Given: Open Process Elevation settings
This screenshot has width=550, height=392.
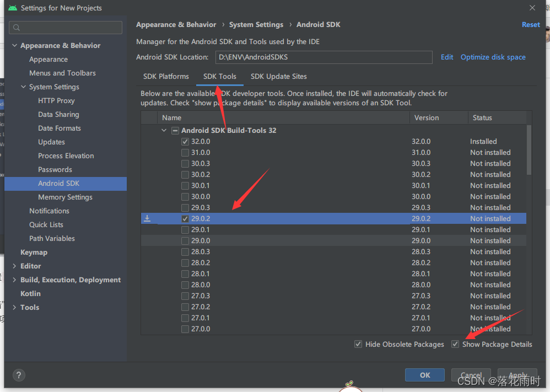Looking at the screenshot, I should (66, 156).
